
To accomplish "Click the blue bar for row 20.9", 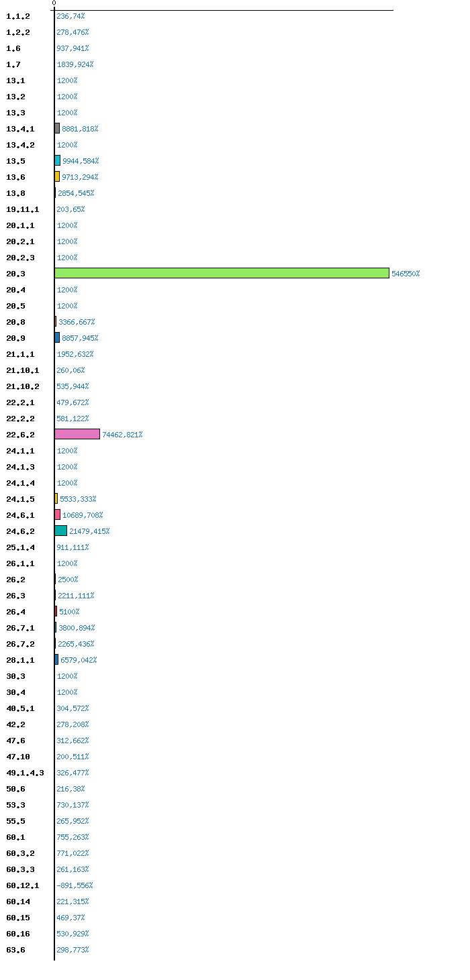I will click(58, 337).
